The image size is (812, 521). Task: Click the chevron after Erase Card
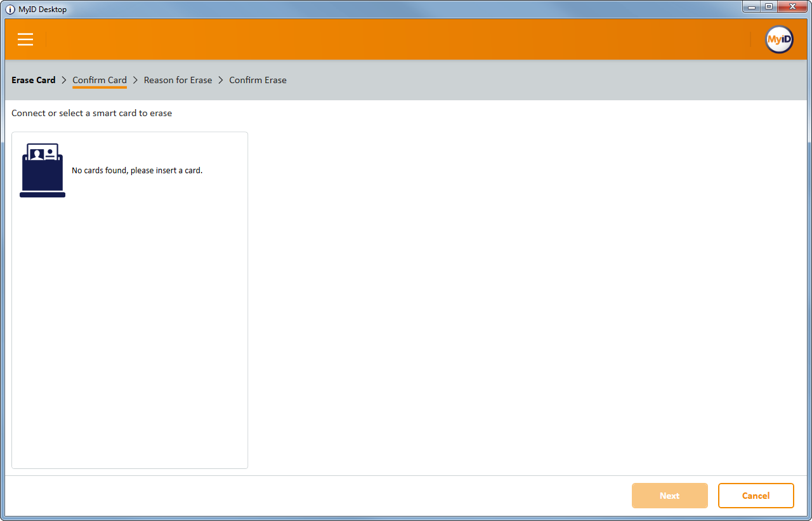click(x=64, y=80)
